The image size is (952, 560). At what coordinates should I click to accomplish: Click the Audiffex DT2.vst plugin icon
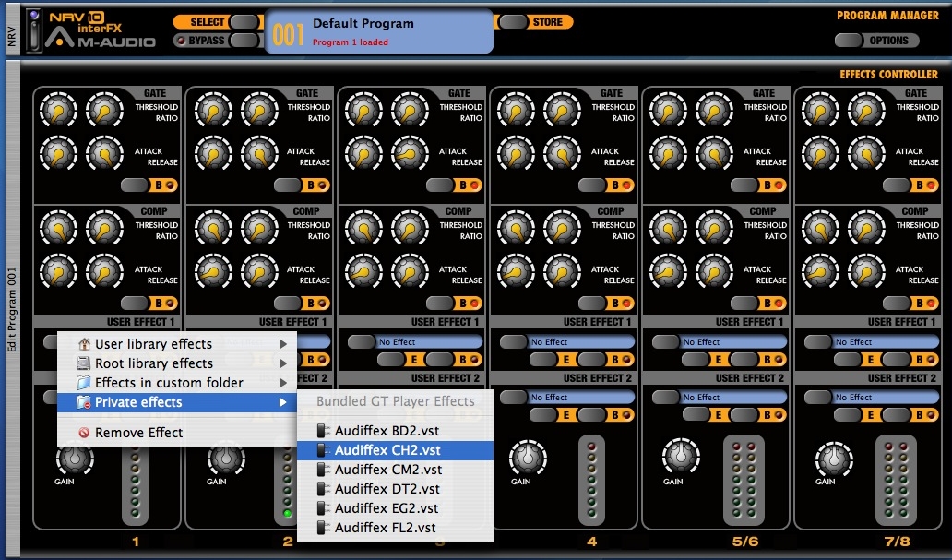324,489
